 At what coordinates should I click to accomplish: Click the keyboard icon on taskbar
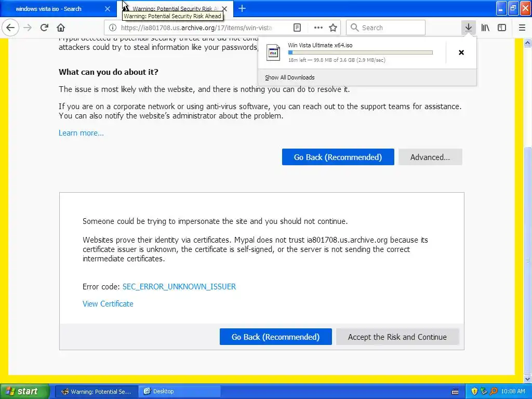455,392
